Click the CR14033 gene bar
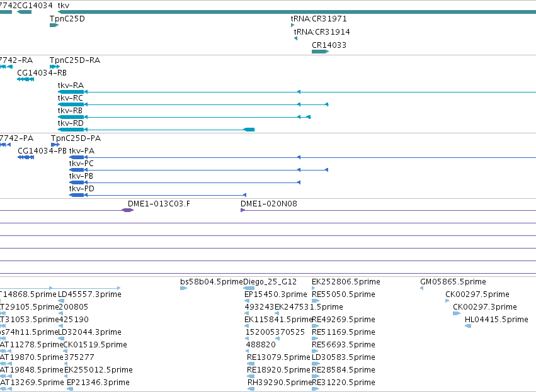The height and width of the screenshot is (392, 536). tap(320, 52)
